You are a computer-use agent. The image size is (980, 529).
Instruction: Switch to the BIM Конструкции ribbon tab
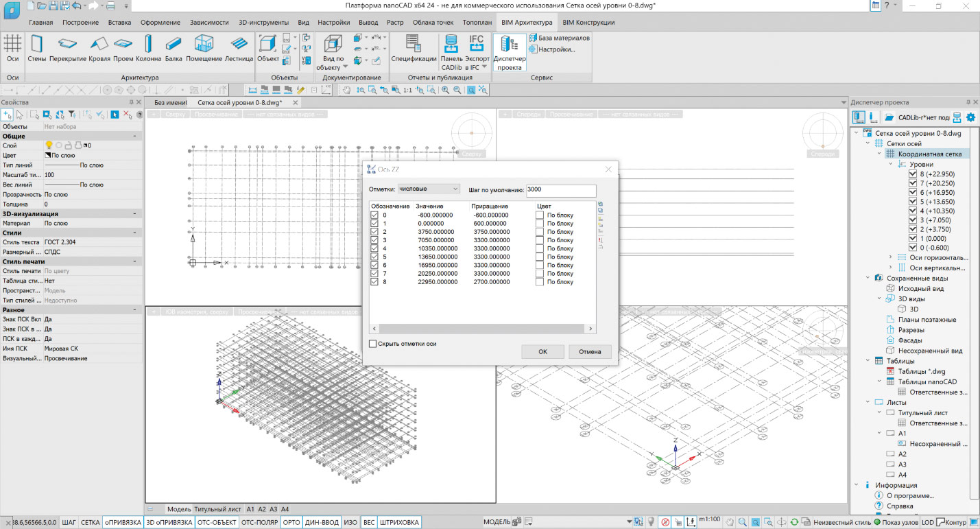[x=588, y=23]
